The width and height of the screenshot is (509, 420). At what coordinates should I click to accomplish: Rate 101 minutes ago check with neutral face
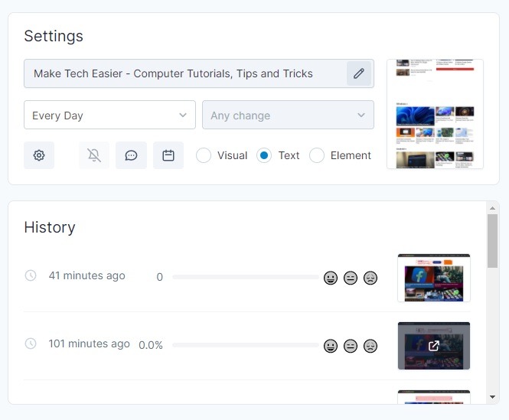click(351, 346)
